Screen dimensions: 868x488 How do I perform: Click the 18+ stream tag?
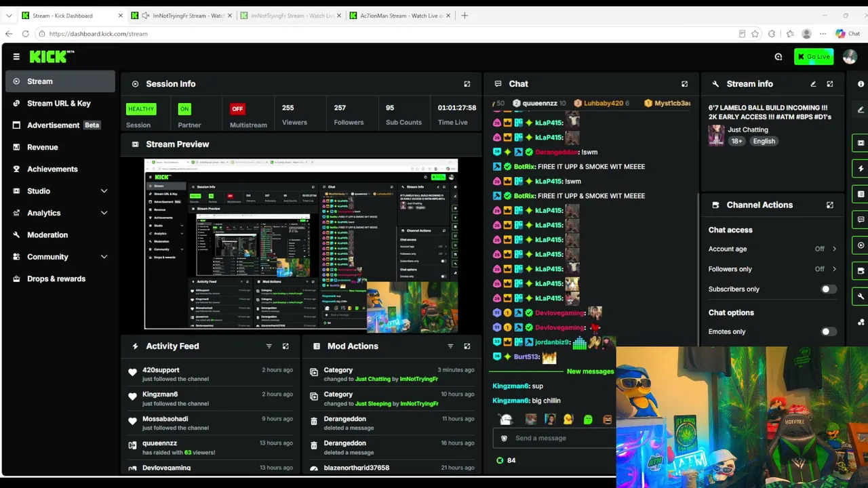737,141
